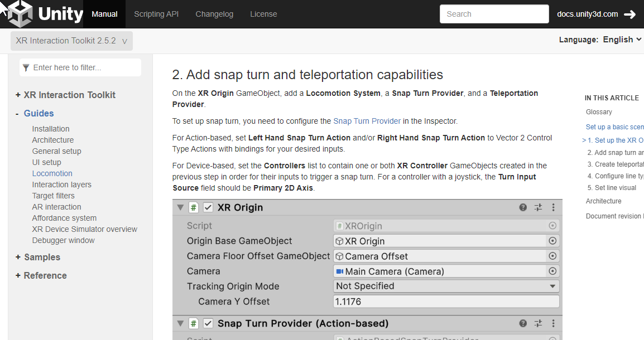Collapse the XR Origin component foldout triangle
Image resolution: width=644 pixels, height=340 pixels.
coord(180,207)
